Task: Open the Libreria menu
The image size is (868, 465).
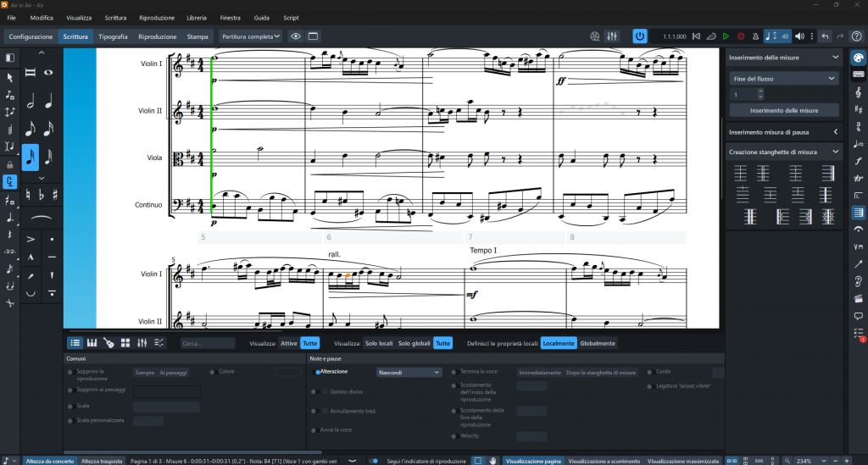Action: (x=197, y=18)
